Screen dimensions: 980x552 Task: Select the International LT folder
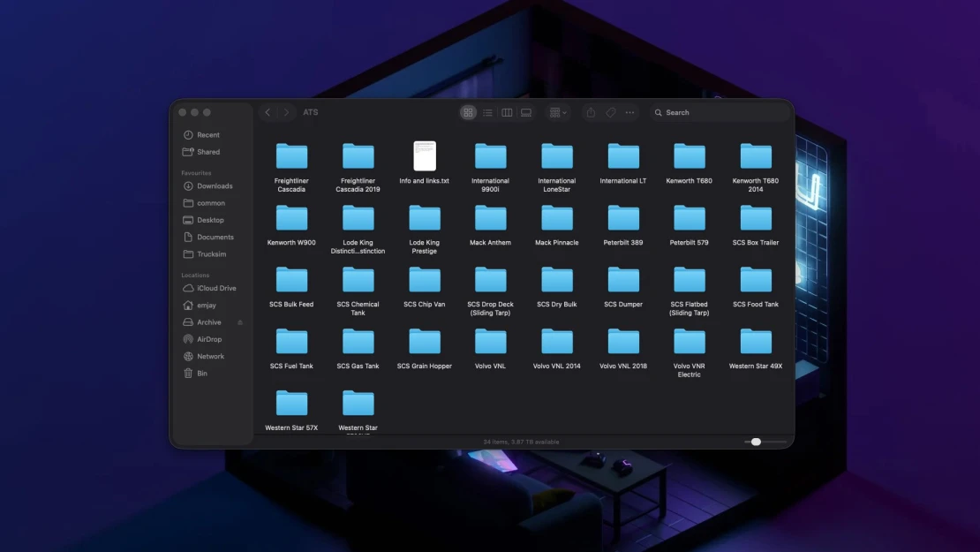623,156
